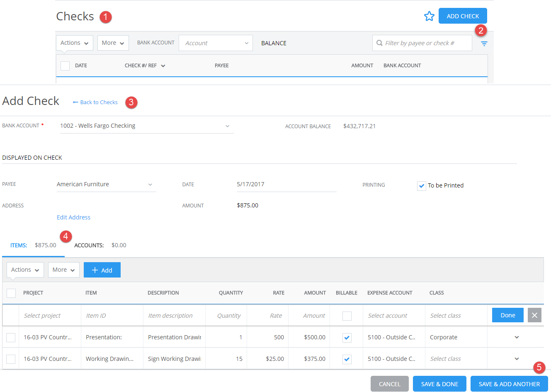Open the filter options funnel icon

tap(484, 43)
